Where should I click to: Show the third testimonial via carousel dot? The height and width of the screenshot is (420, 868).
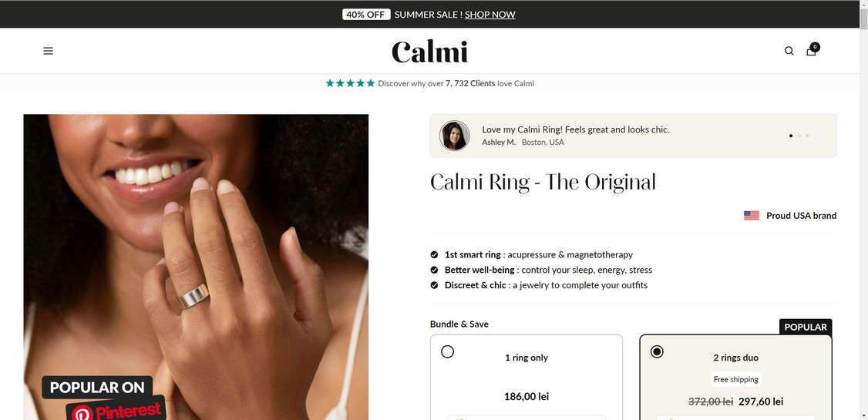coord(807,136)
